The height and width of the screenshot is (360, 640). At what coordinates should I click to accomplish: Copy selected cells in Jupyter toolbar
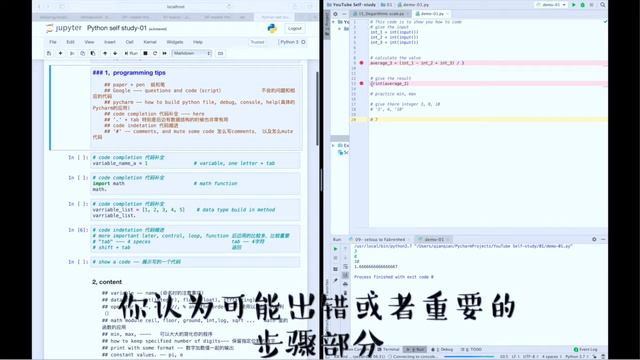click(82, 53)
